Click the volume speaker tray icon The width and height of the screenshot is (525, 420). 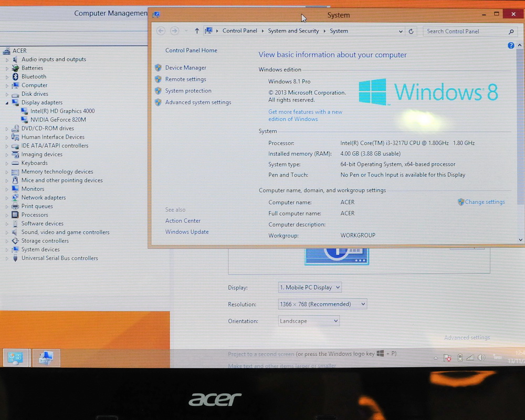point(481,358)
